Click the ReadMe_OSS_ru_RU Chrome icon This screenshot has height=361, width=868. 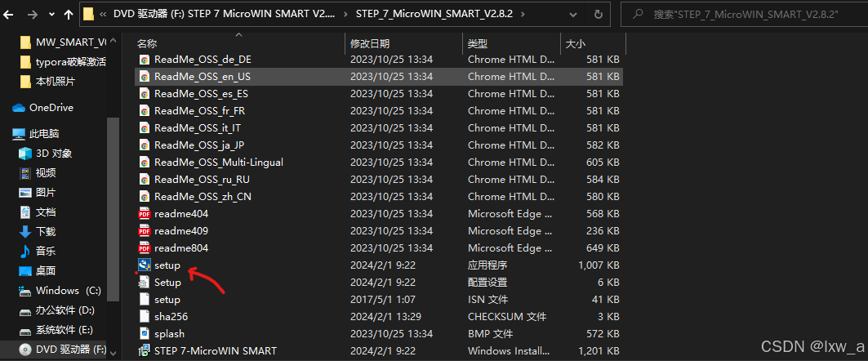click(145, 180)
